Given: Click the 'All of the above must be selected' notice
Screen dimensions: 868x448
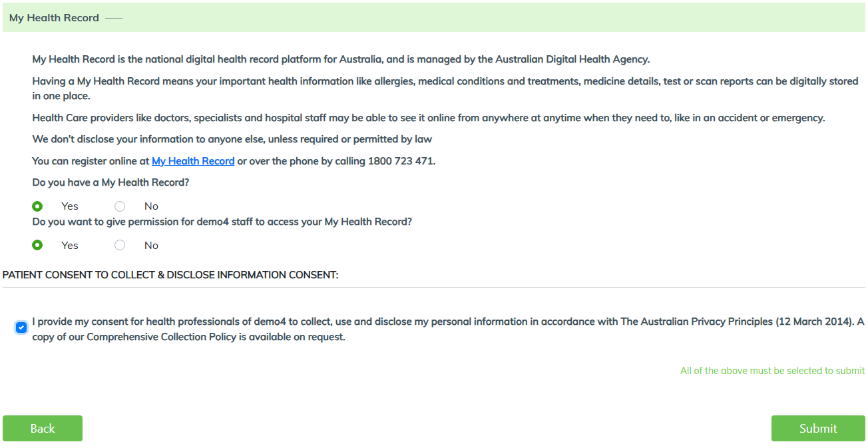Looking at the screenshot, I should point(773,371).
